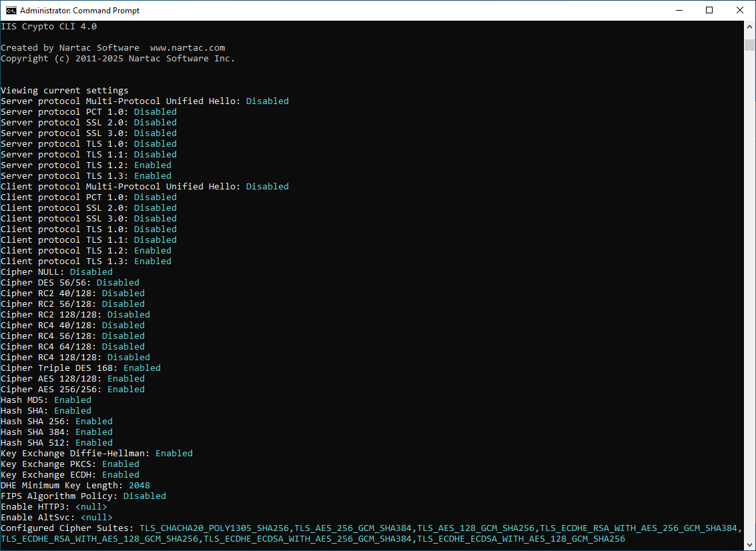The width and height of the screenshot is (756, 551).
Task: Click Server protocol Multi-Protocol Unified Hello line
Action: (x=145, y=101)
